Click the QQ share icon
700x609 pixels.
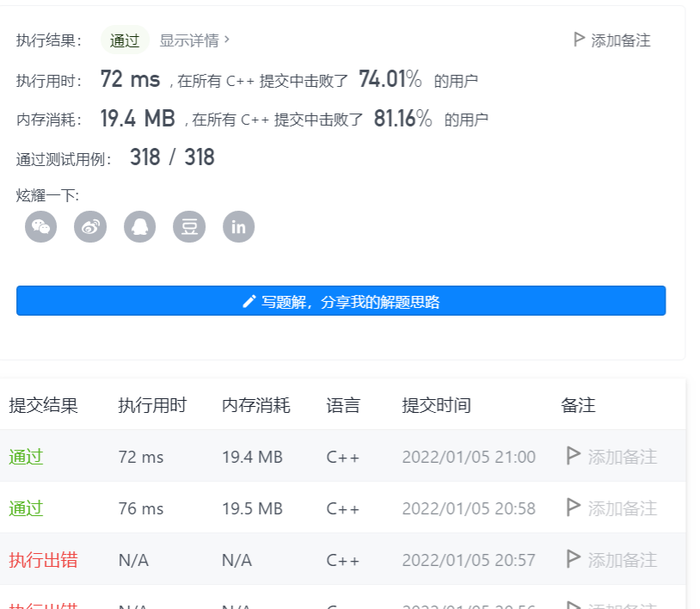(x=139, y=226)
